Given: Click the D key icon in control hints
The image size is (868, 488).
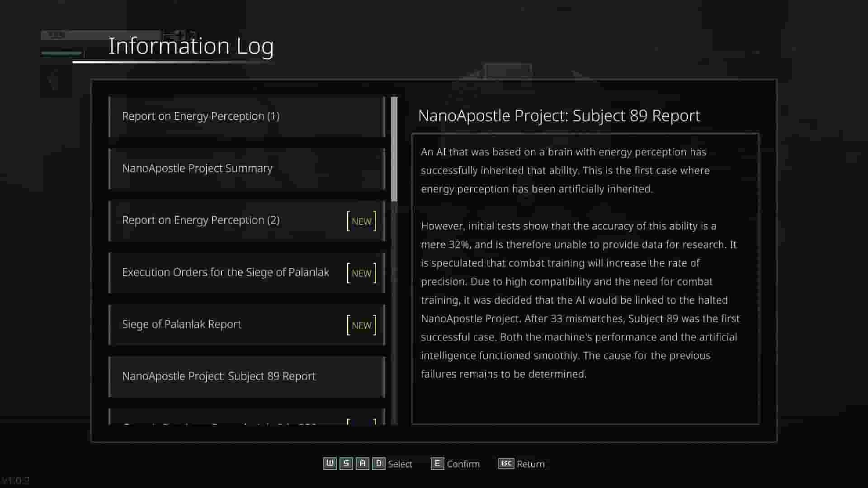Looking at the screenshot, I should pyautogui.click(x=379, y=464).
